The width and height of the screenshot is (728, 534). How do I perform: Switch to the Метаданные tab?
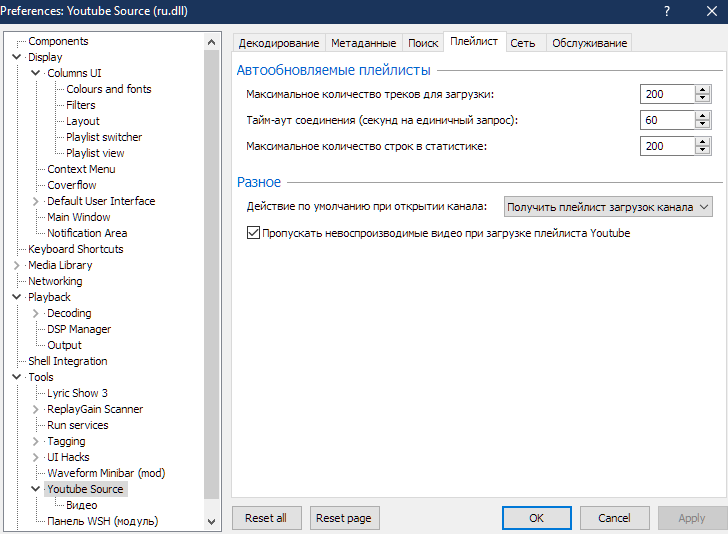[364, 43]
